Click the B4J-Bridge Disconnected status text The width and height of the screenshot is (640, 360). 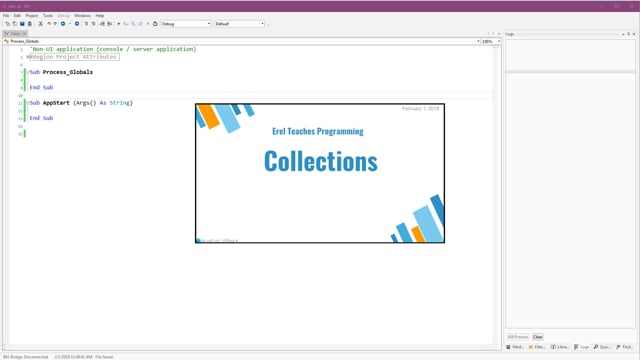click(25, 357)
